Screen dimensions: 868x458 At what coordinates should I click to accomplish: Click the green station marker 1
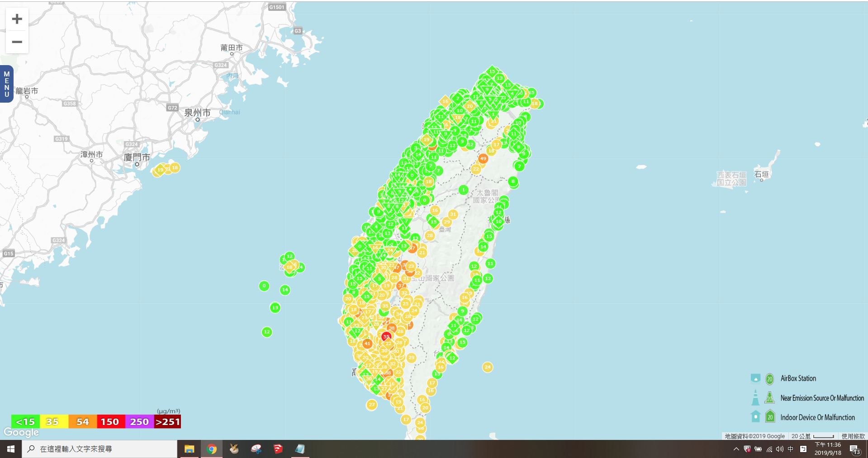click(463, 190)
